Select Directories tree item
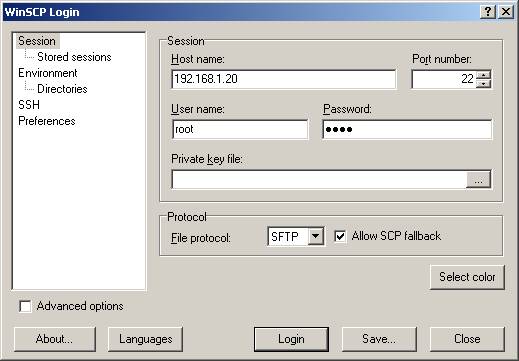 click(x=62, y=89)
